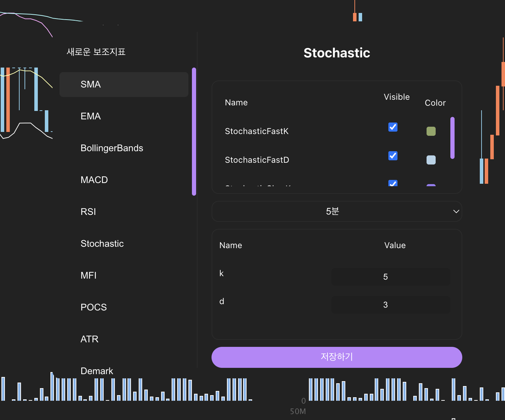Screen dimensions: 505x420
Task: Uncheck StochasticFastD visible checkbox
Action: [x=393, y=156]
